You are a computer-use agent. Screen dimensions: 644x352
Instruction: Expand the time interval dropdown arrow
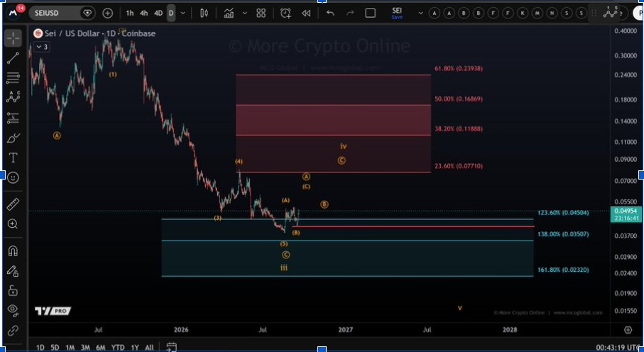182,13
